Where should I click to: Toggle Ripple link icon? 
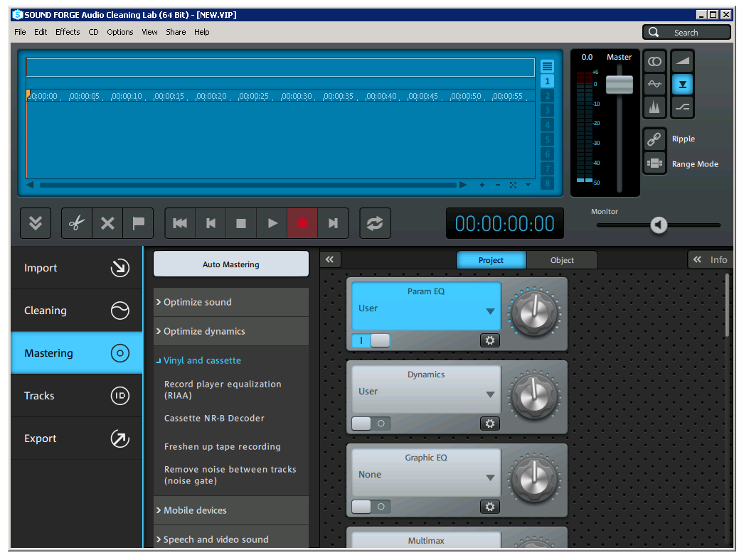click(x=655, y=139)
